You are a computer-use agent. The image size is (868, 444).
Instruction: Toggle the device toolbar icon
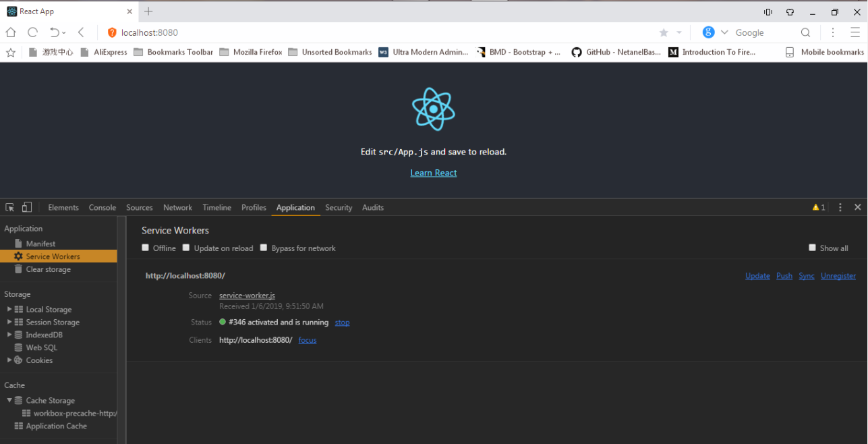[27, 207]
